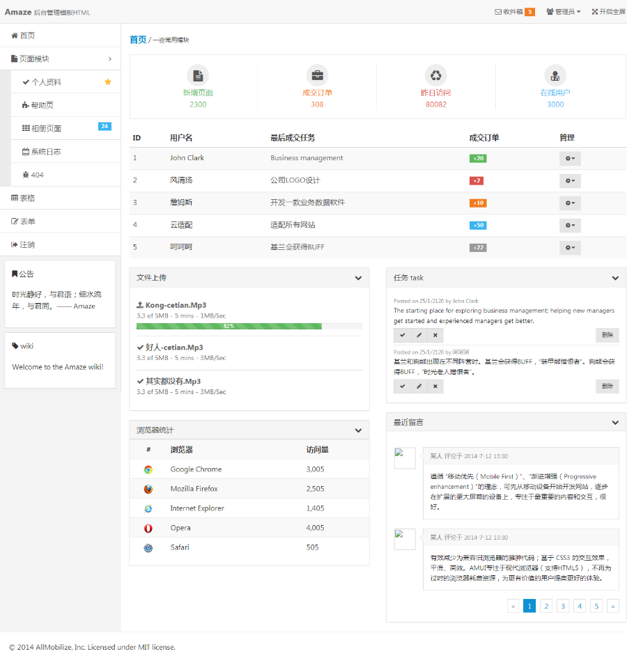This screenshot has width=627, height=672.
Task: Open the 管理员 dropdown in top bar
Action: pyautogui.click(x=564, y=12)
